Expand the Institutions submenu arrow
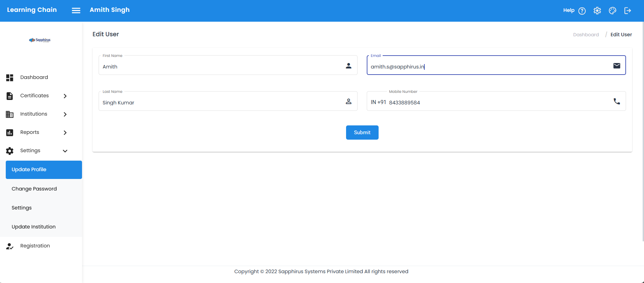Image resolution: width=644 pixels, height=283 pixels. (65, 114)
